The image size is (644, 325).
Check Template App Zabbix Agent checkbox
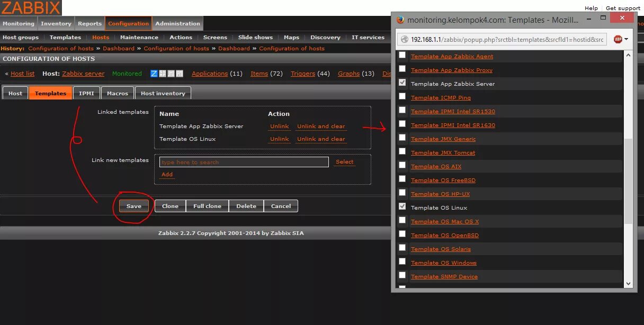pyautogui.click(x=402, y=55)
